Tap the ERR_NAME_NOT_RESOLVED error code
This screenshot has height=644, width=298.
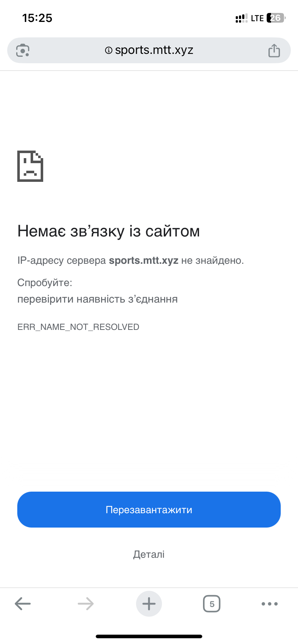(78, 327)
